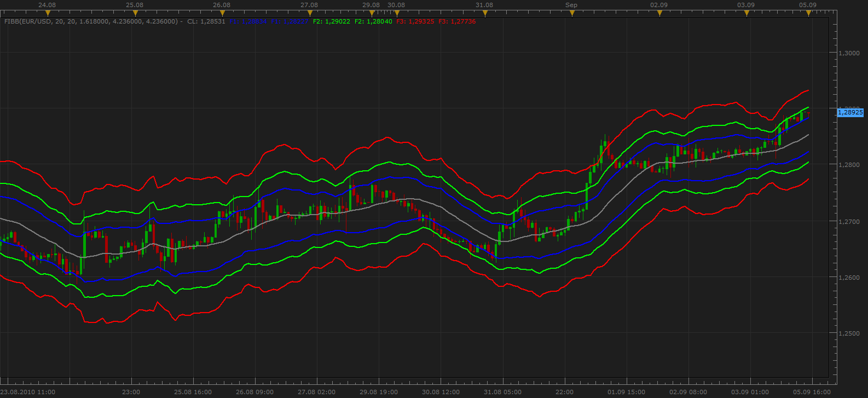The height and width of the screenshot is (398, 868).
Task: Select the orange triangle marker at 02.09
Action: coord(659,13)
